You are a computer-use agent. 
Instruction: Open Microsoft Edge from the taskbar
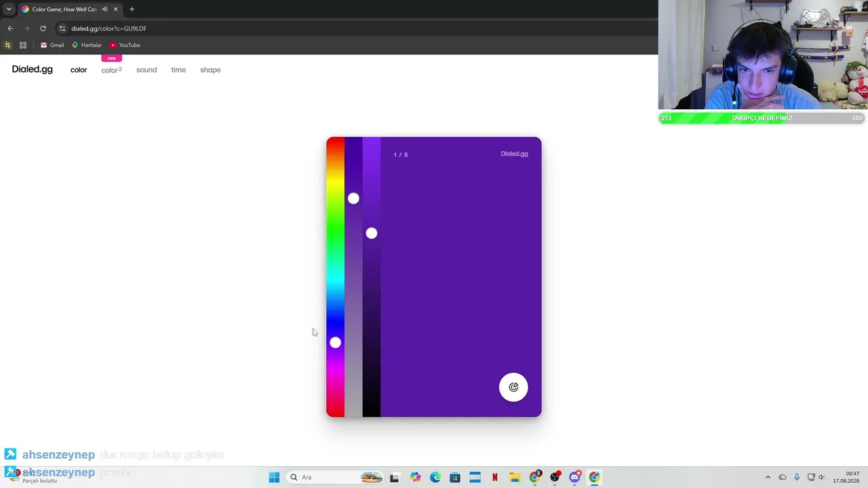click(435, 477)
